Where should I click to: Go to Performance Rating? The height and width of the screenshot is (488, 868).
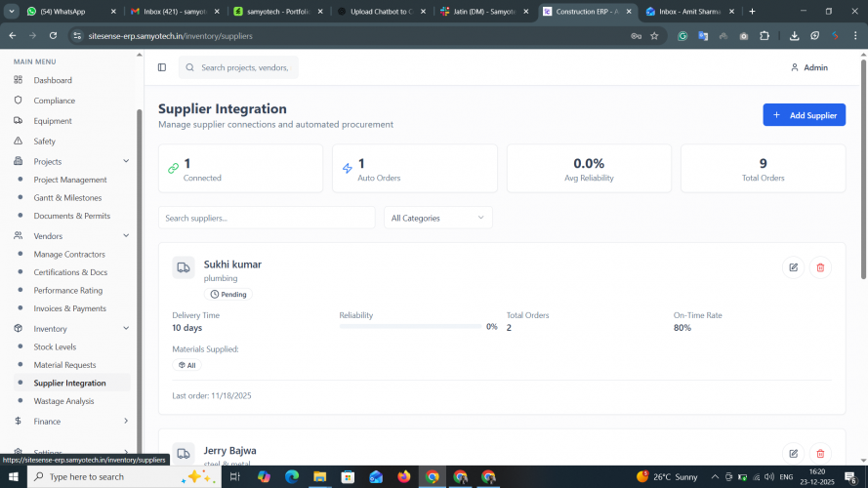click(68, 290)
